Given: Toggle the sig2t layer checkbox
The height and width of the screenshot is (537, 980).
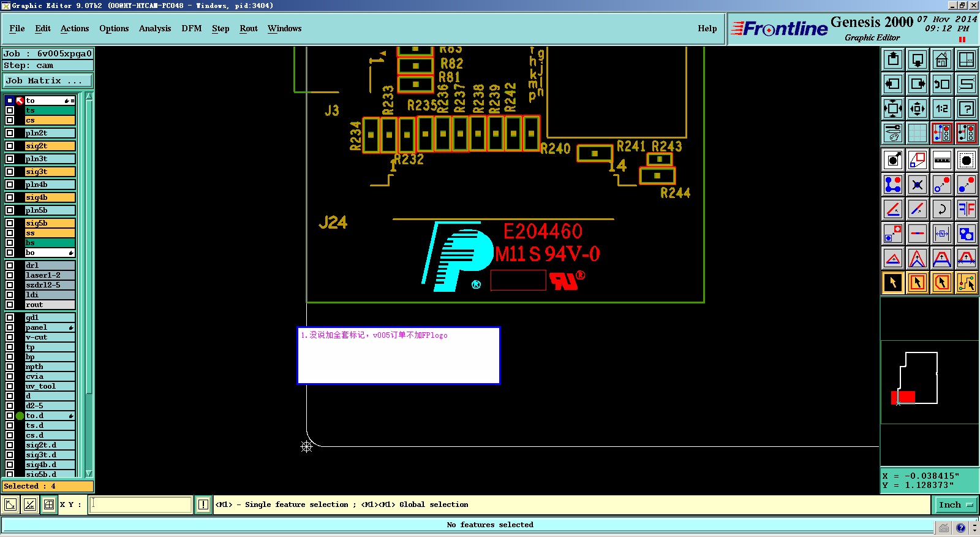Looking at the screenshot, I should coord(10,146).
